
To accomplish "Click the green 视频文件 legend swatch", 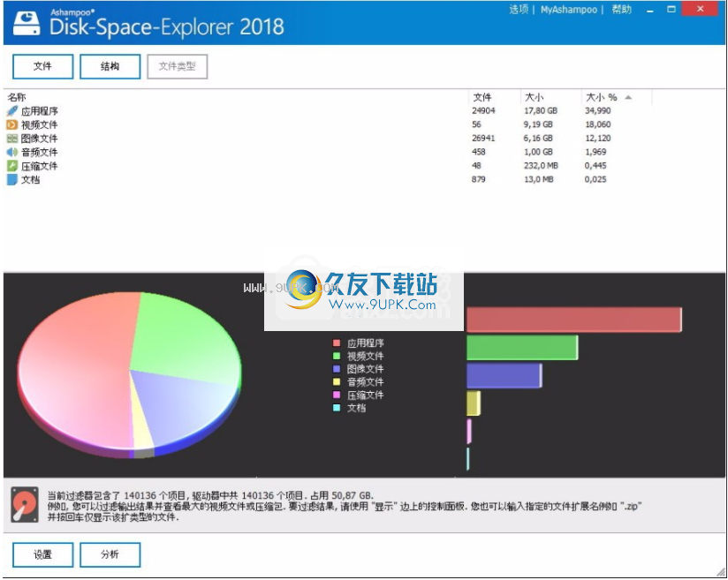I will pos(337,356).
